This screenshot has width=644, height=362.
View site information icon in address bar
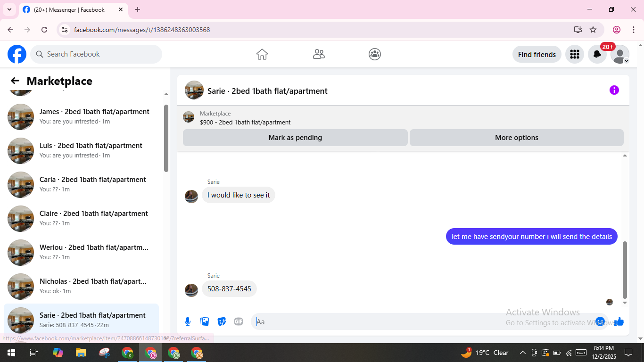(x=65, y=30)
